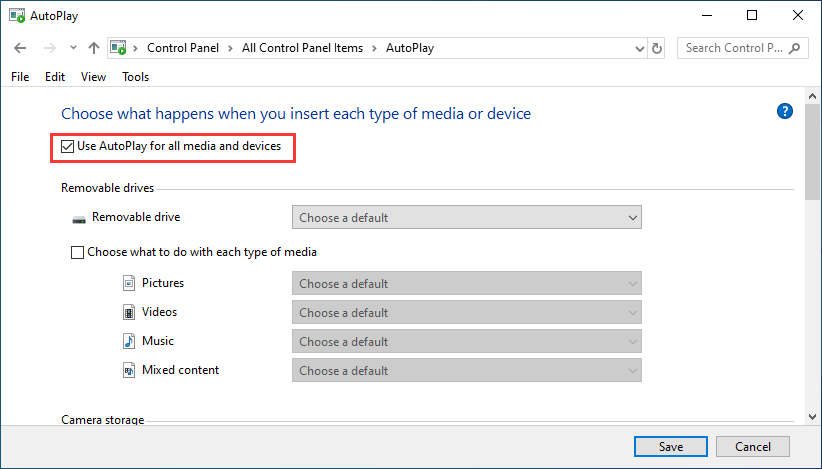This screenshot has width=822, height=469.
Task: Click the AutoPlay title bar icon
Action: (x=17, y=16)
